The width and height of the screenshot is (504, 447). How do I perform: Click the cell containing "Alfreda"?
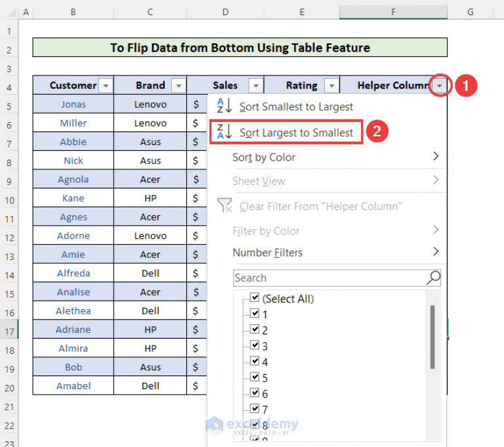pyautogui.click(x=73, y=273)
